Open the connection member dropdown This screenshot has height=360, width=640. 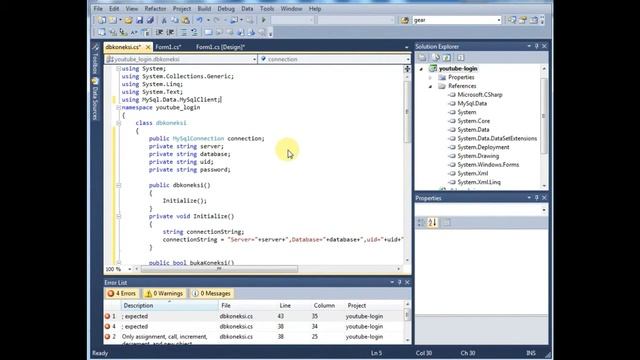tap(408, 59)
